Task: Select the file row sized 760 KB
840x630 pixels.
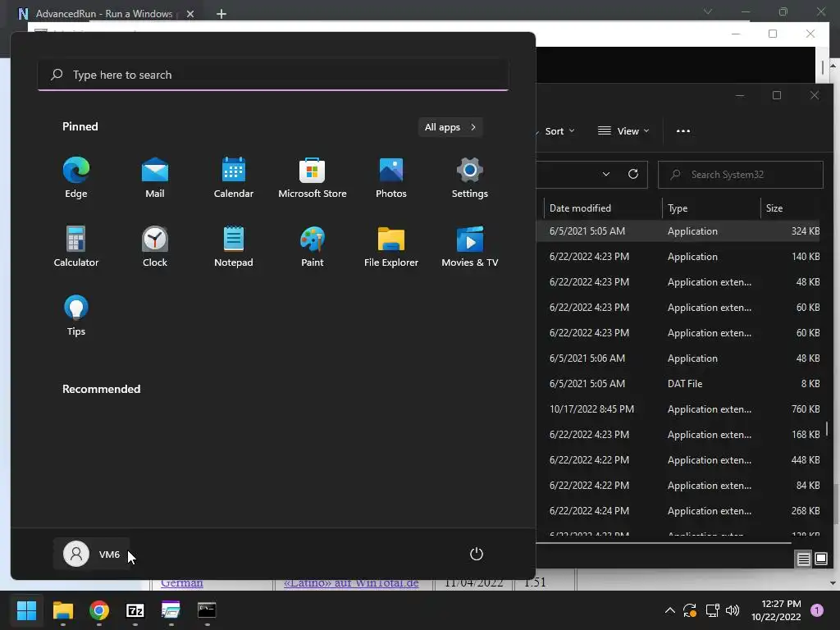Action: (678, 409)
